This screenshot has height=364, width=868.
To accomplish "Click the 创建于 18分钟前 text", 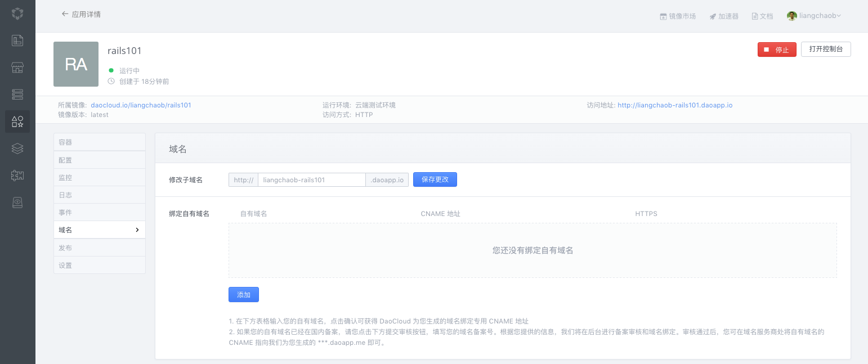I will point(144,82).
